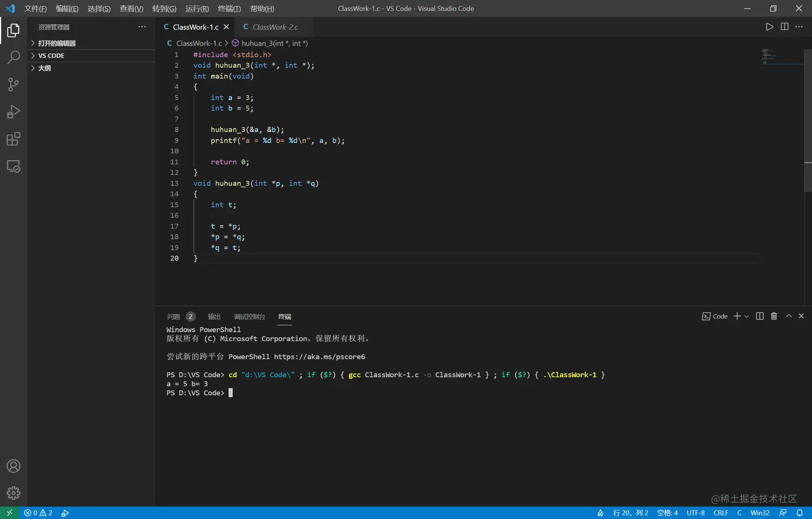Select the Code terminal instance label

pos(715,316)
